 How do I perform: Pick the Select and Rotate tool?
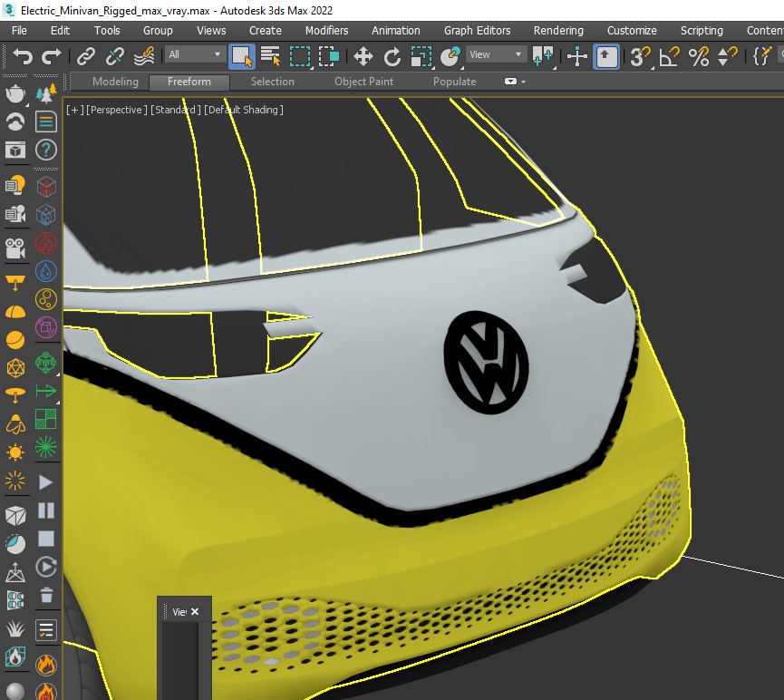click(x=392, y=56)
